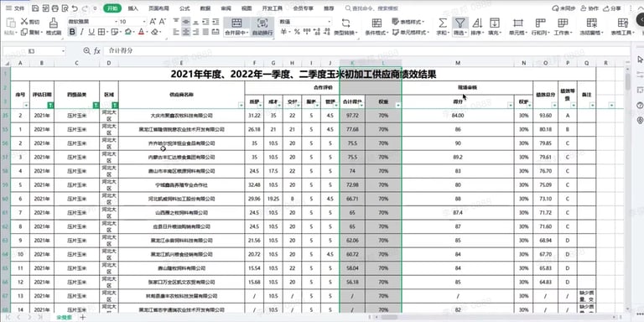
Task: Switch to the 公式 Formulas tab
Action: point(184,8)
